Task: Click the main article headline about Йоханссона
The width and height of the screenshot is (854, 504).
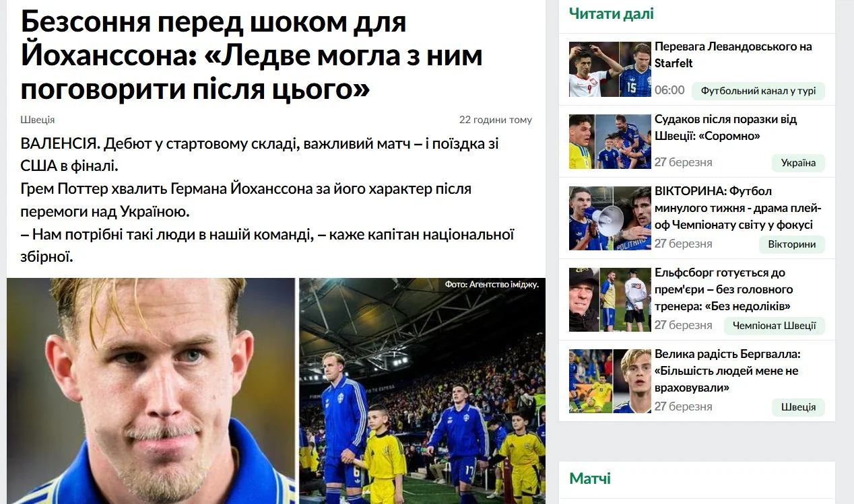Action: [x=251, y=56]
